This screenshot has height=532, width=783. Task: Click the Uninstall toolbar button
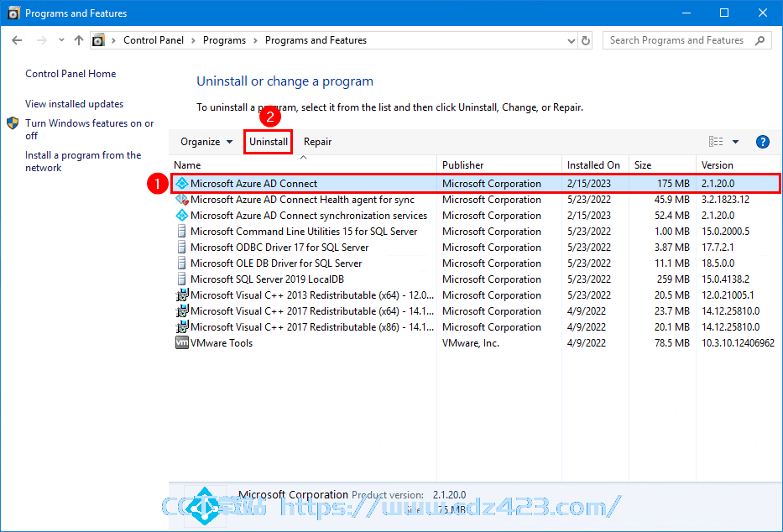(269, 142)
